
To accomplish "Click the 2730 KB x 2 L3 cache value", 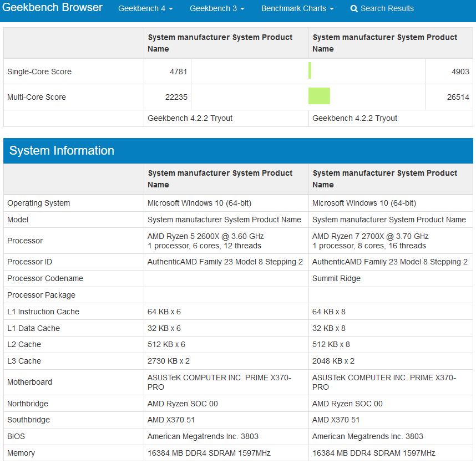I will point(169,361).
